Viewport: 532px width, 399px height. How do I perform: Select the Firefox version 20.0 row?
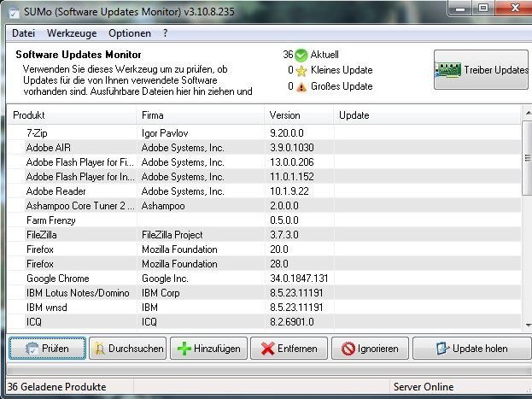pyautogui.click(x=264, y=249)
